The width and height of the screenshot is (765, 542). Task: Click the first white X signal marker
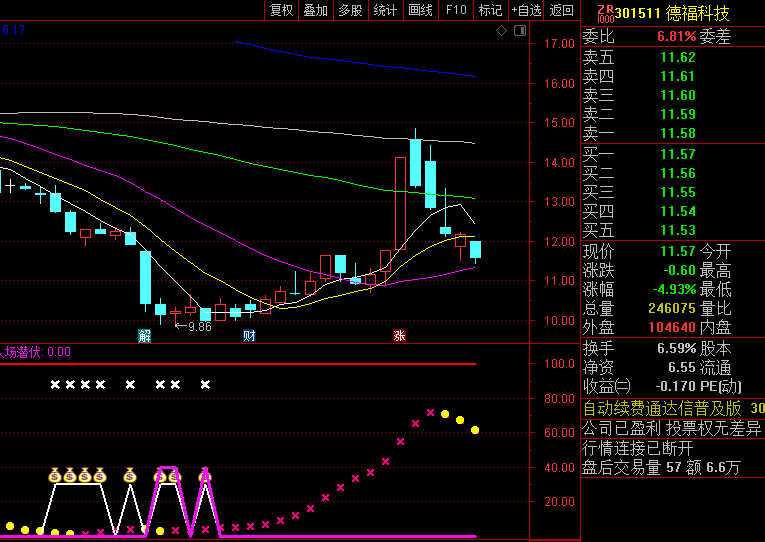coord(55,384)
